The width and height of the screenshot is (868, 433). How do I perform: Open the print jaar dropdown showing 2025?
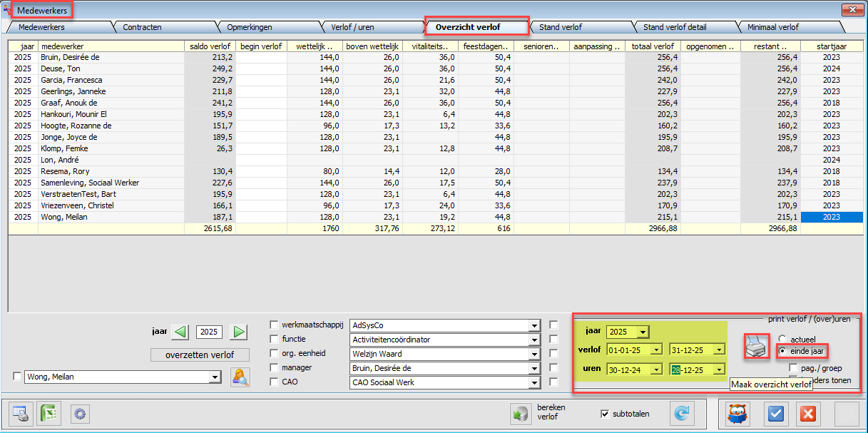(643, 332)
